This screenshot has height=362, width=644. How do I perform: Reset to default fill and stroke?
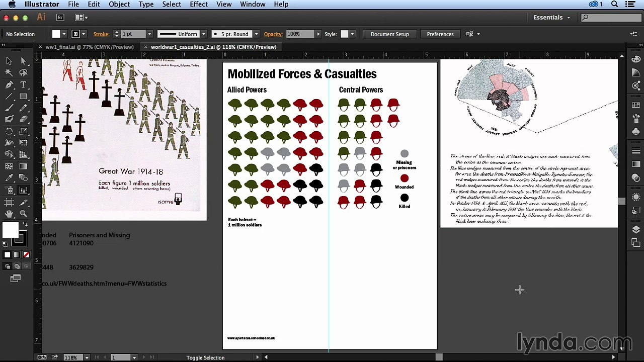(6, 244)
